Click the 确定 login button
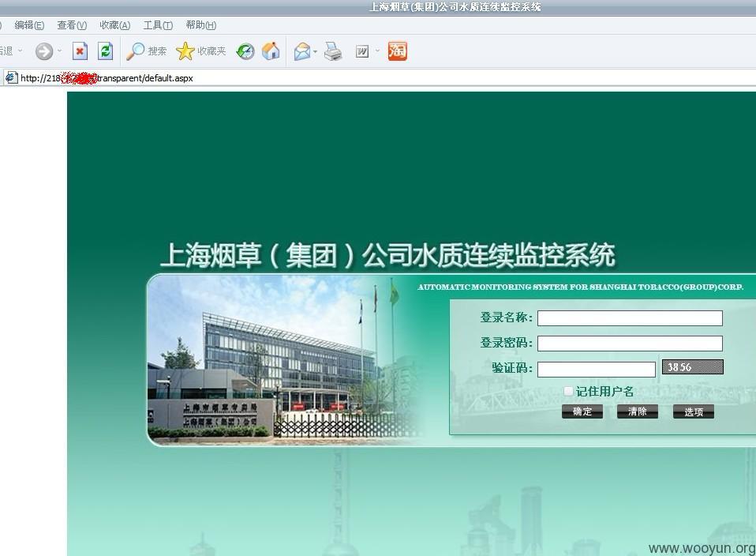The width and height of the screenshot is (756, 556). click(x=582, y=411)
